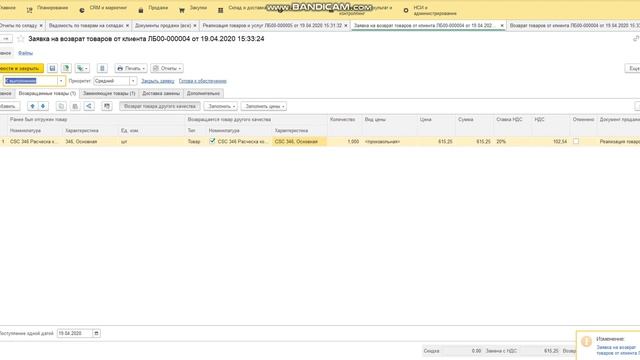Image resolution: width=640 pixels, height=360 pixels.
Task: Switch to Доставка замены tab
Action: point(161,93)
